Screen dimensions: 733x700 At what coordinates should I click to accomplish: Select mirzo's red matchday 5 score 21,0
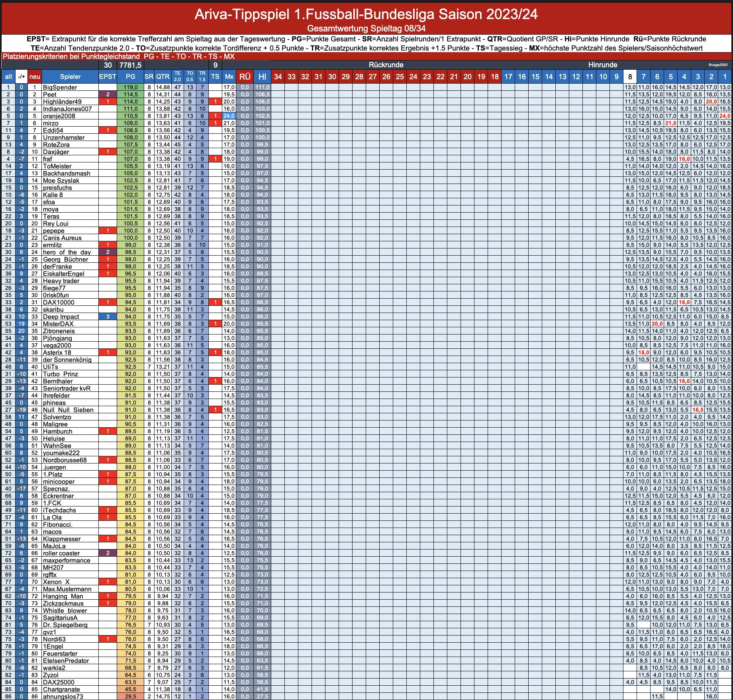(670, 123)
